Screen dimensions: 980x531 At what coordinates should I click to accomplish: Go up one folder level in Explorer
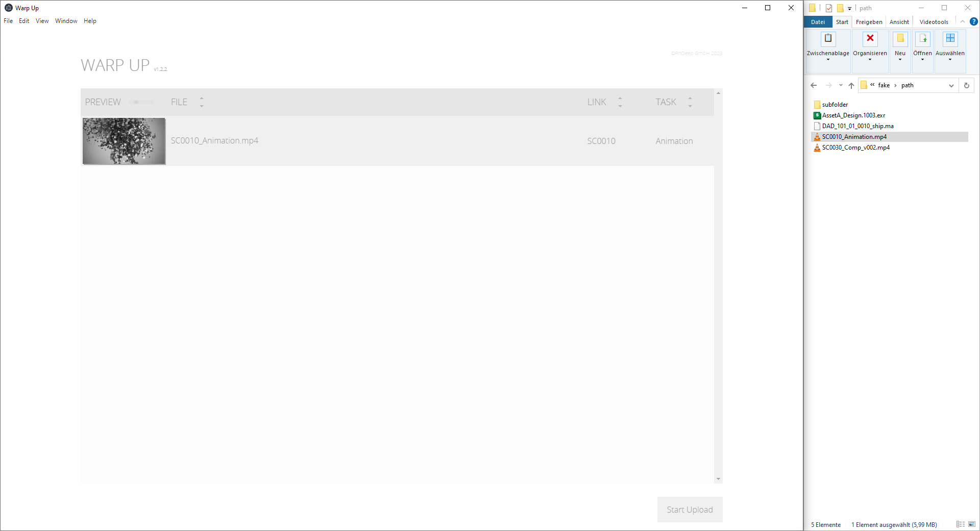coord(851,86)
